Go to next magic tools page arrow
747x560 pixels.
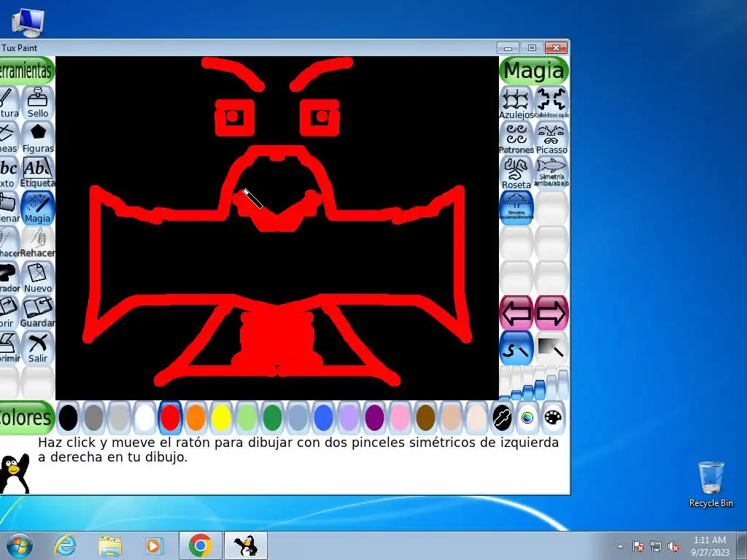[551, 313]
